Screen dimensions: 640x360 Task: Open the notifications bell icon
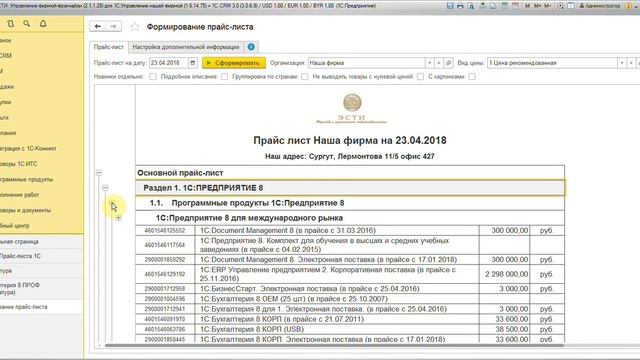click(x=43, y=24)
